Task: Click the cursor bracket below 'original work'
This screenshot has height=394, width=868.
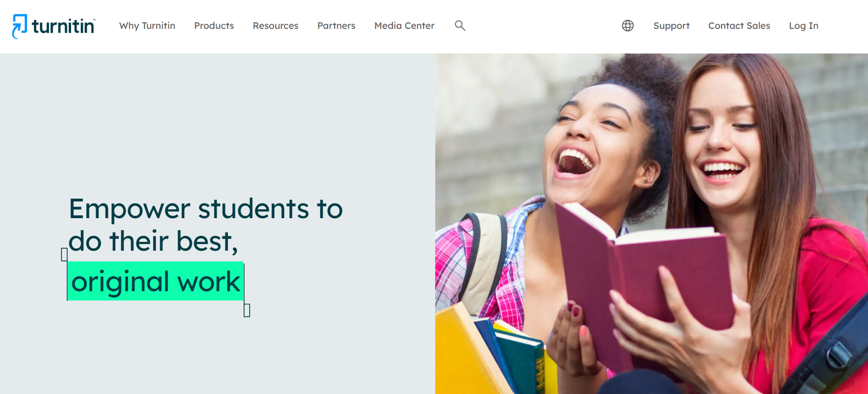Action: pos(247,310)
